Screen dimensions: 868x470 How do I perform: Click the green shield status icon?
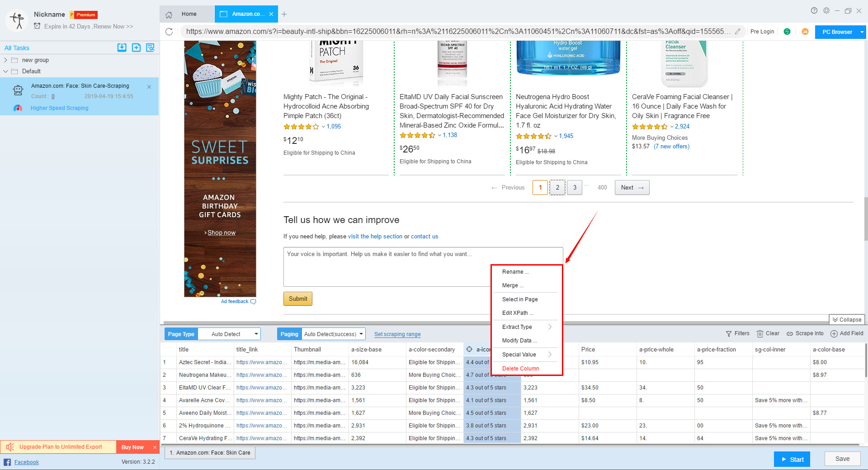click(787, 32)
